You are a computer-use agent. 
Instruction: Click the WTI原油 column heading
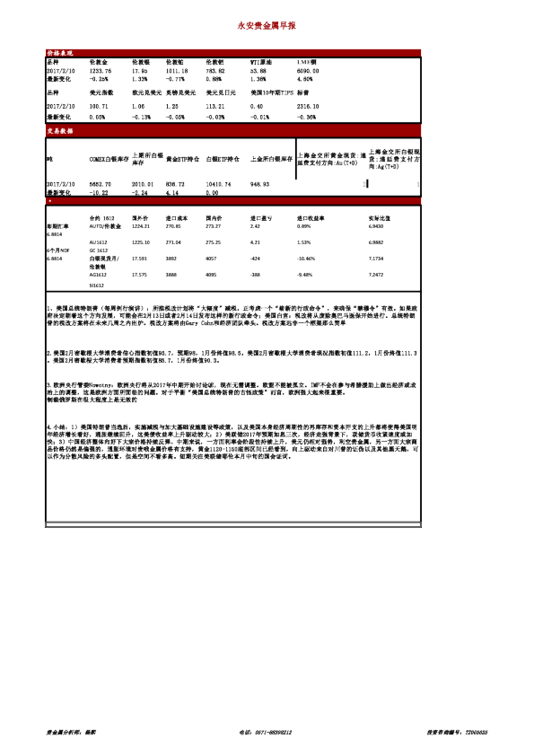[x=261, y=62]
